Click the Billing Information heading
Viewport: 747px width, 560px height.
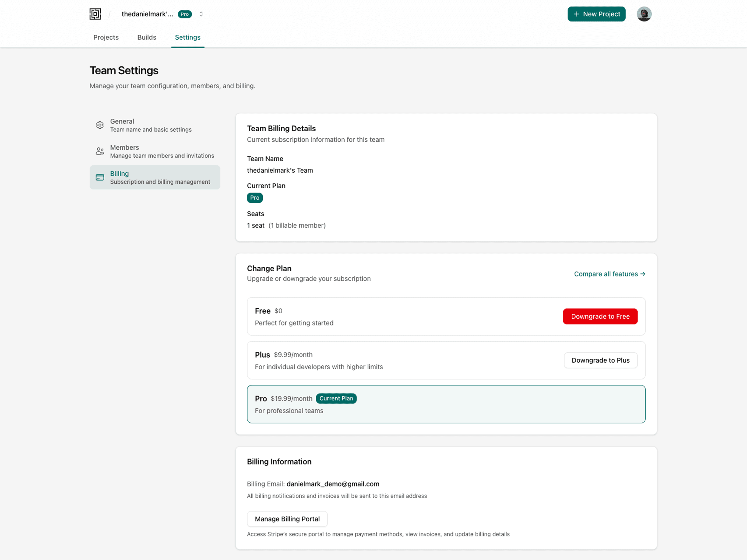click(279, 462)
